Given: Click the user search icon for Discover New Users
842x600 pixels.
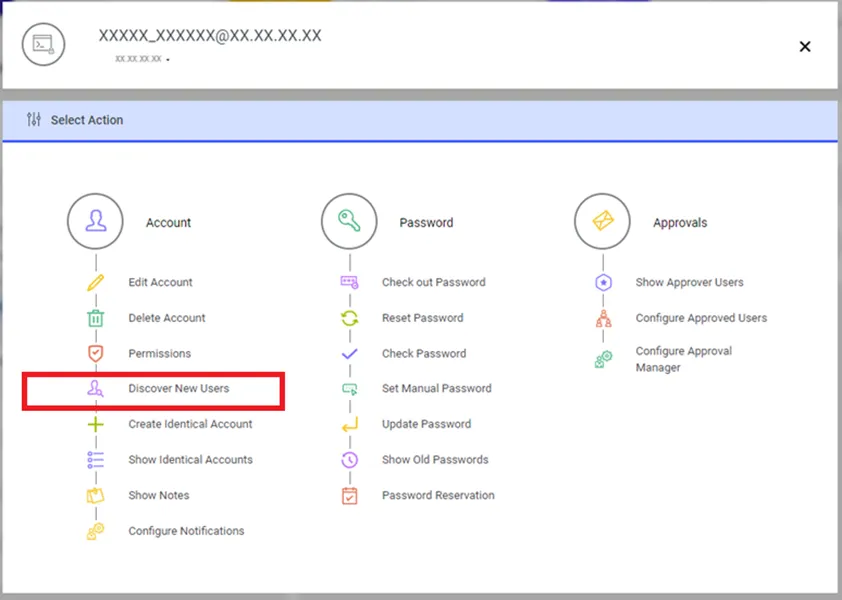Looking at the screenshot, I should pyautogui.click(x=96, y=388).
